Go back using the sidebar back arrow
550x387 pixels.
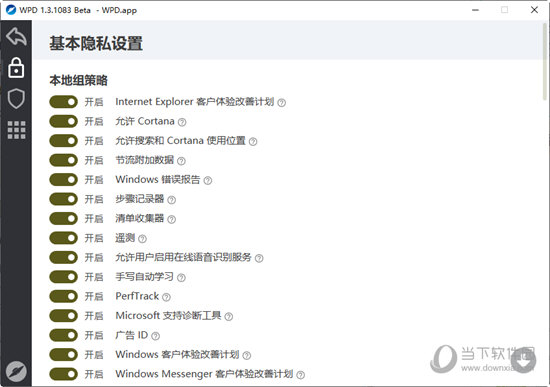[x=16, y=36]
